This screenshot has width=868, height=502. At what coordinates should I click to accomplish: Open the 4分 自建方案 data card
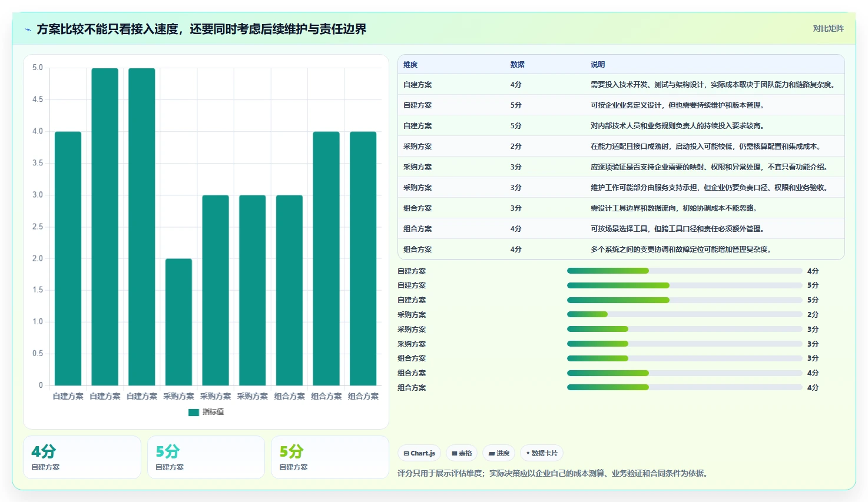(x=82, y=457)
